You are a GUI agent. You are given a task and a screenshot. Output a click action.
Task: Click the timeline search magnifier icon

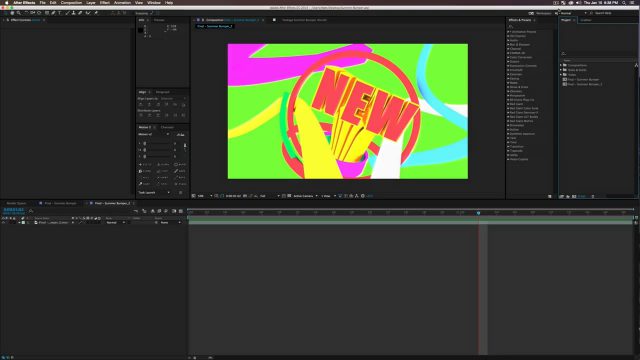click(x=31, y=211)
